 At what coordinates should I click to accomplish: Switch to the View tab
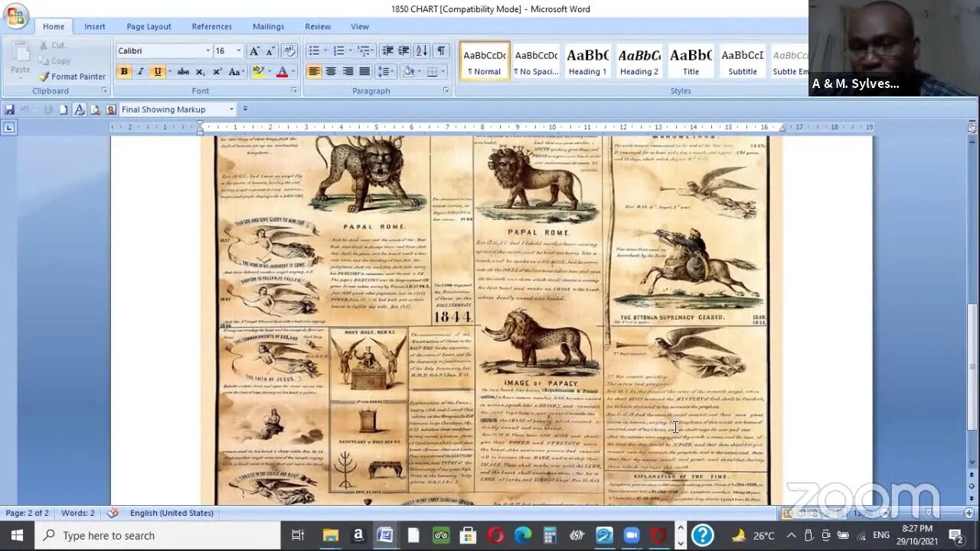point(360,26)
